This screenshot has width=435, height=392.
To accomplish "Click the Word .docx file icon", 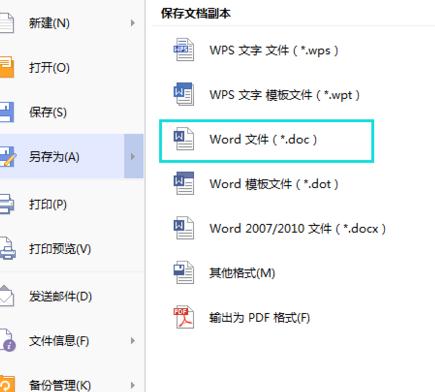I will pos(184,228).
